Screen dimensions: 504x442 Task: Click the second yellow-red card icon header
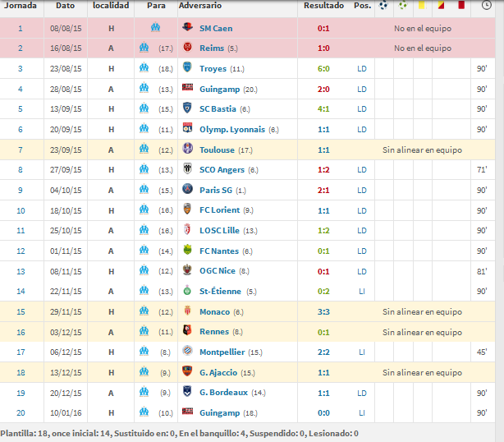(442, 5)
